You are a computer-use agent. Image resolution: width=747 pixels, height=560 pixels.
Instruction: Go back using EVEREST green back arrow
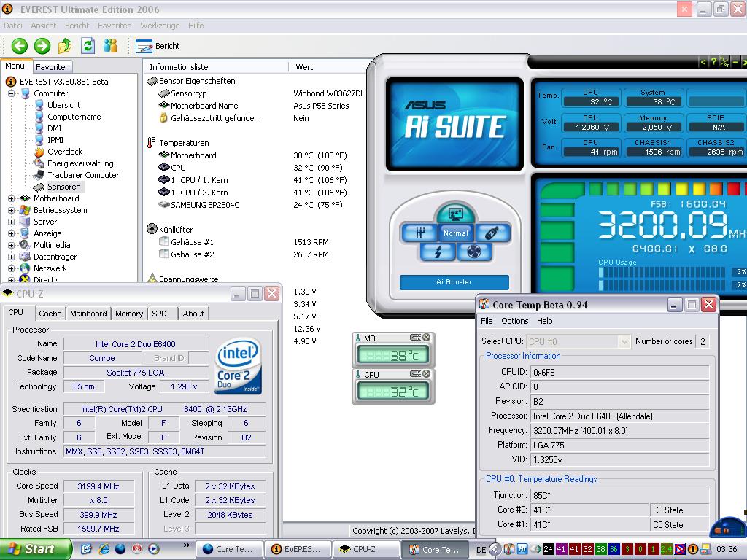click(x=20, y=46)
